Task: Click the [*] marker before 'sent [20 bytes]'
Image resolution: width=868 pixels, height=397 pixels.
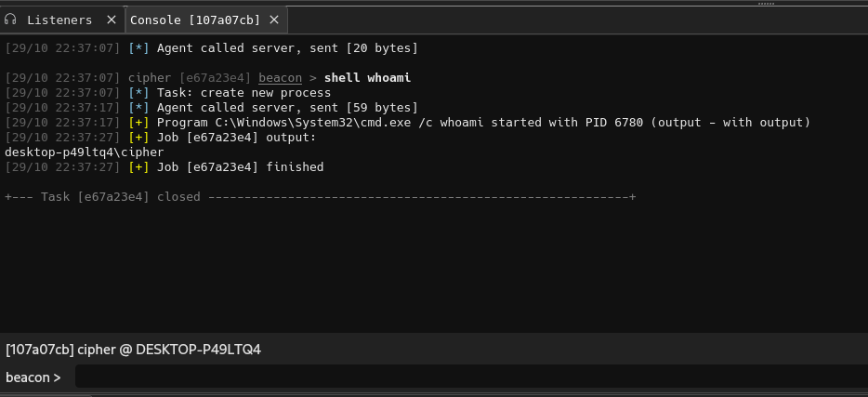Action: pos(138,48)
